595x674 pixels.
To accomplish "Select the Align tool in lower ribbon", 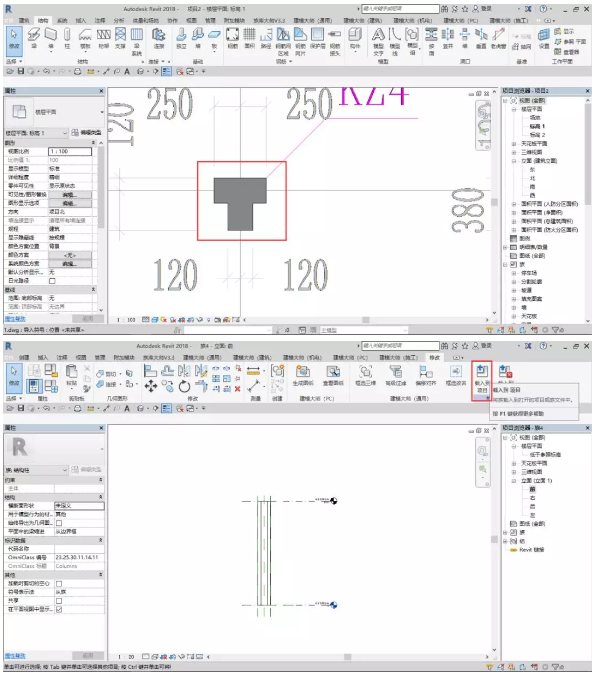I will 150,370.
